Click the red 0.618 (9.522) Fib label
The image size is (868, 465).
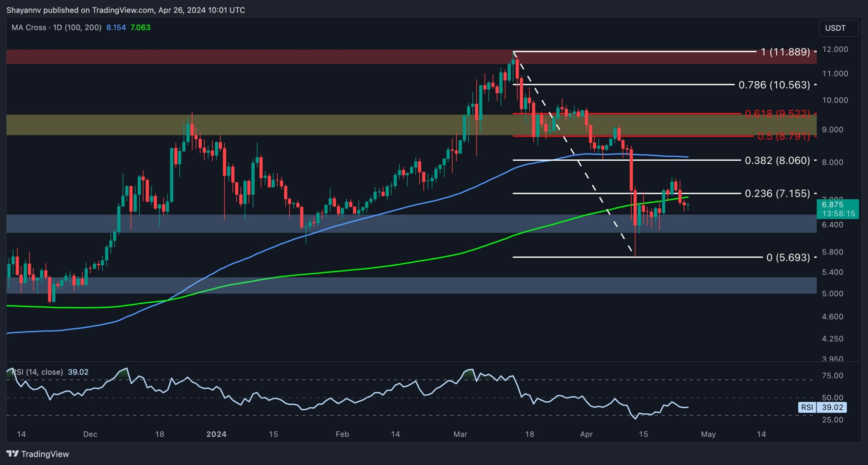[777, 114]
